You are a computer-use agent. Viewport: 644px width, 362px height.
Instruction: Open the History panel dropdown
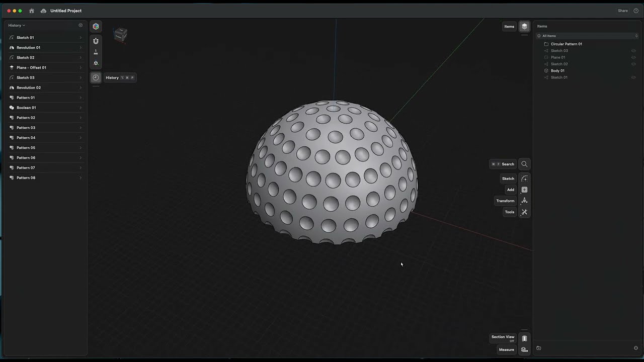tap(17, 25)
